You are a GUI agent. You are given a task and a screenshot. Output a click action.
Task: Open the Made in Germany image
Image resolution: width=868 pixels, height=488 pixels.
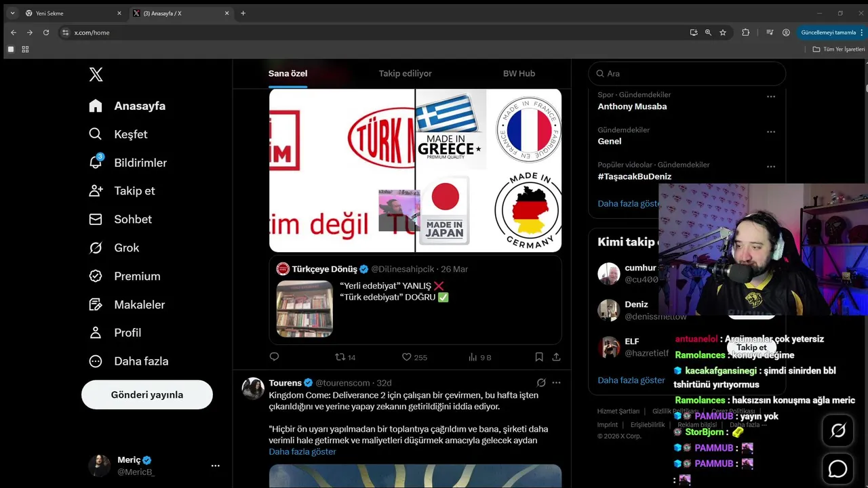[526, 211]
